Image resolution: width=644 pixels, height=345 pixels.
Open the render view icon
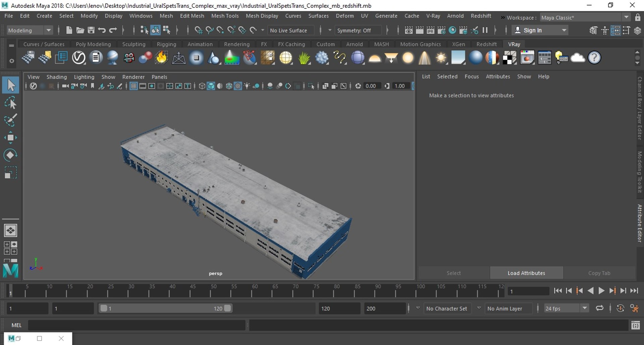coord(408,30)
